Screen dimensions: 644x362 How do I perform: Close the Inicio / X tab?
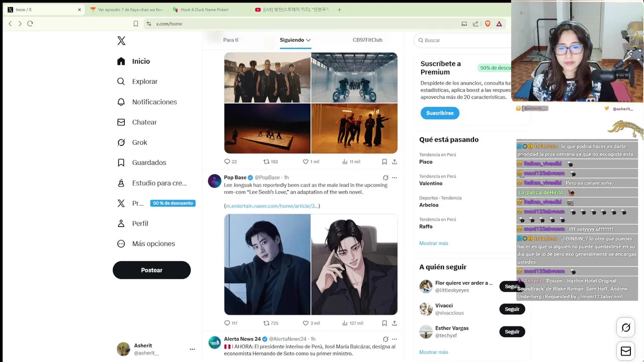(x=79, y=10)
